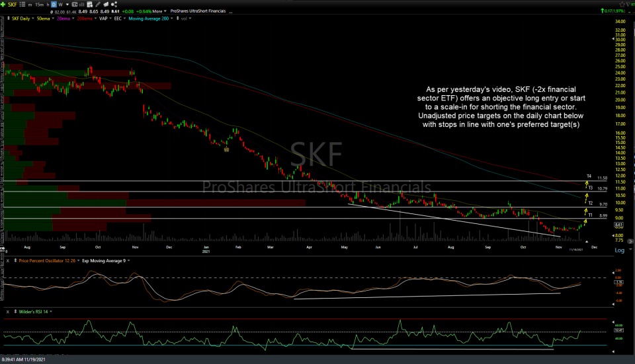
Task: Open the timeframe dropdown arrow after W
Action: pos(67,5)
